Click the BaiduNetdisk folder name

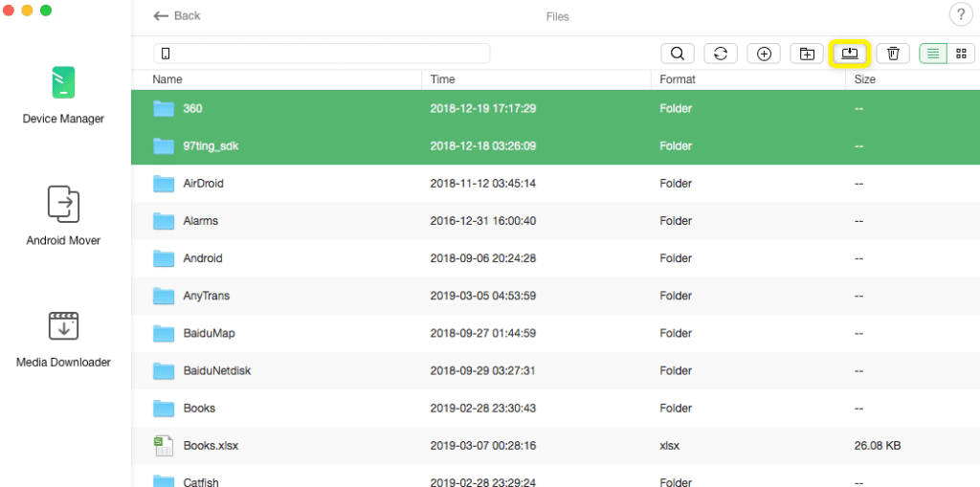coord(217,370)
